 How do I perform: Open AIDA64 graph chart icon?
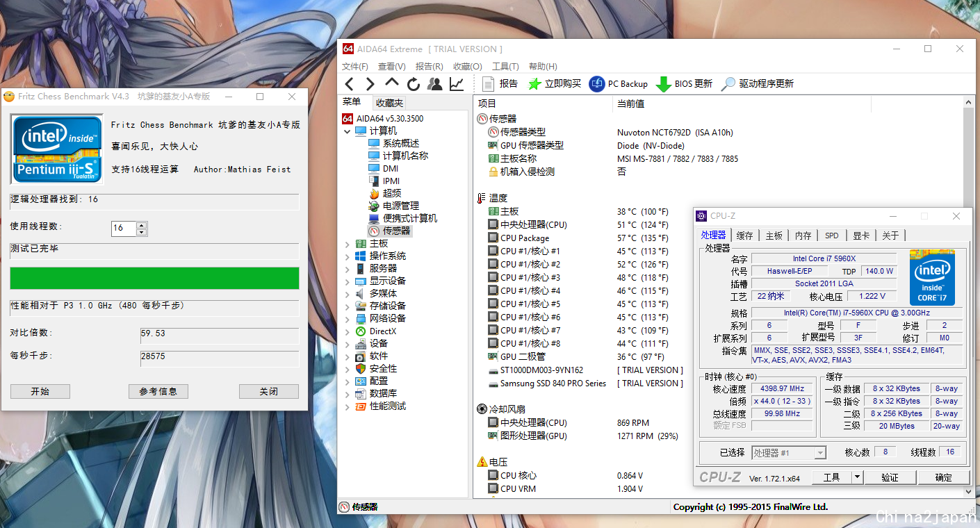click(x=457, y=84)
